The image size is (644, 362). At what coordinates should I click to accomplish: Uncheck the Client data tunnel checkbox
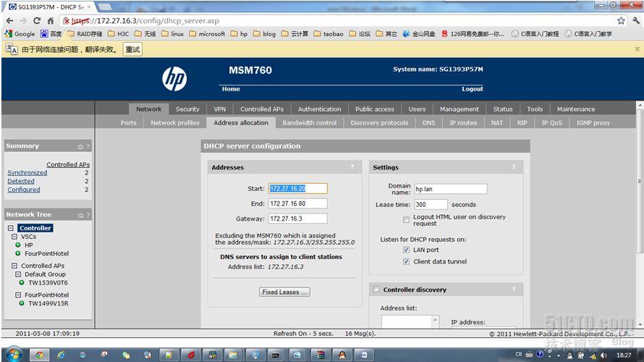point(406,261)
